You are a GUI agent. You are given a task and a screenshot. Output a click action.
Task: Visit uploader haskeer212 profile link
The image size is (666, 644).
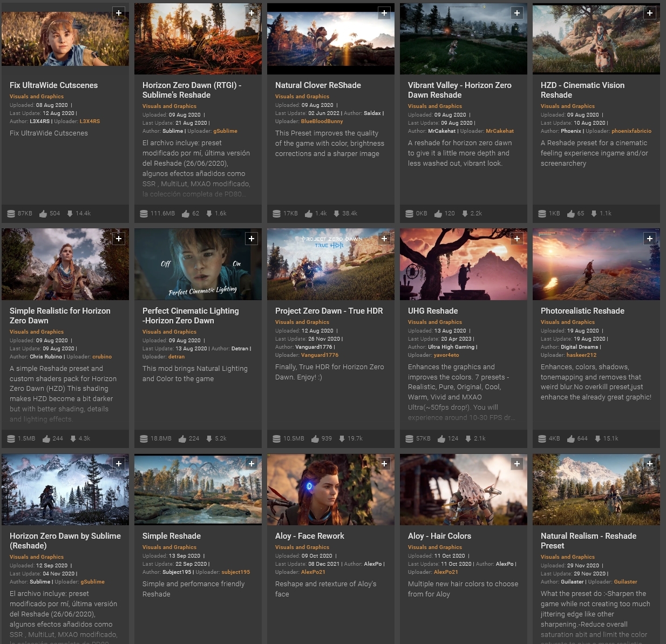click(581, 355)
